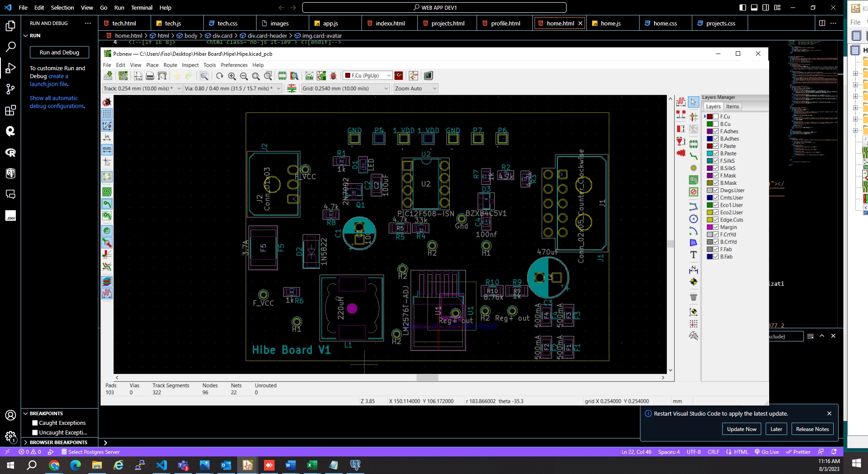
Task: Select the Add Vias tool
Action: pos(693,168)
